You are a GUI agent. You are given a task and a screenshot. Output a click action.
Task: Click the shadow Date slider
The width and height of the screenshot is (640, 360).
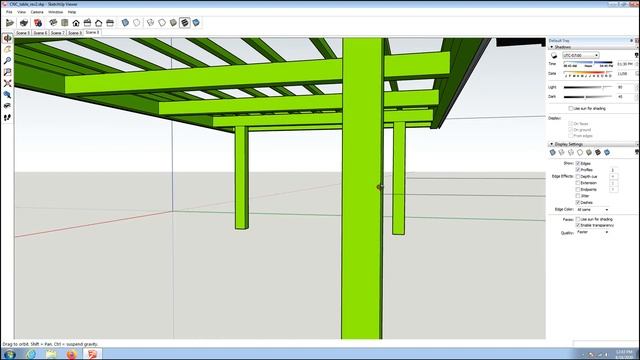(588, 73)
